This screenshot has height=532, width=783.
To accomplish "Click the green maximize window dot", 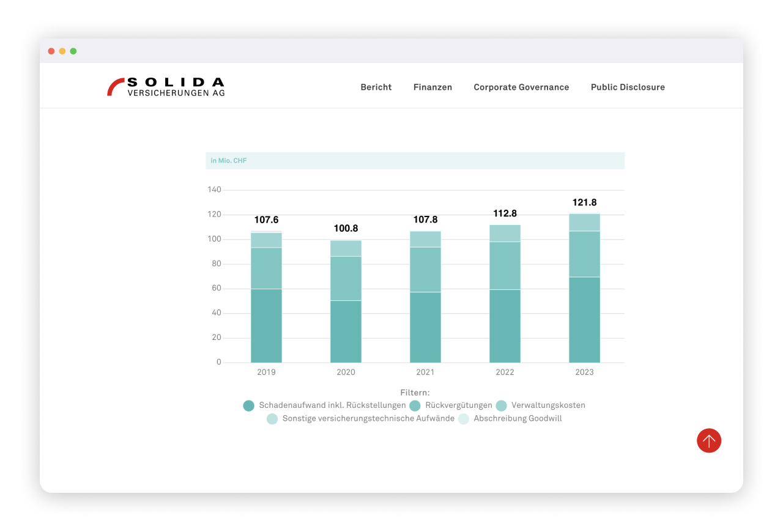I will click(73, 51).
